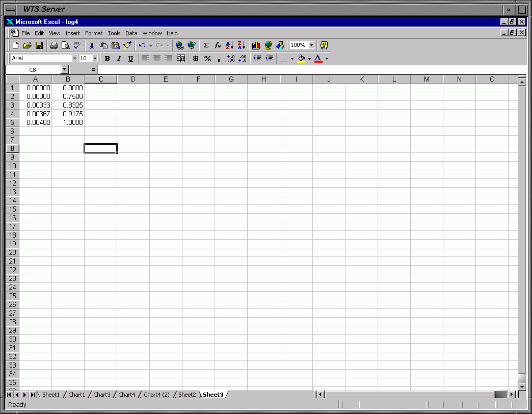Viewport: 532px width, 414px height.
Task: Expand the zoom 100% dropdown
Action: point(311,45)
